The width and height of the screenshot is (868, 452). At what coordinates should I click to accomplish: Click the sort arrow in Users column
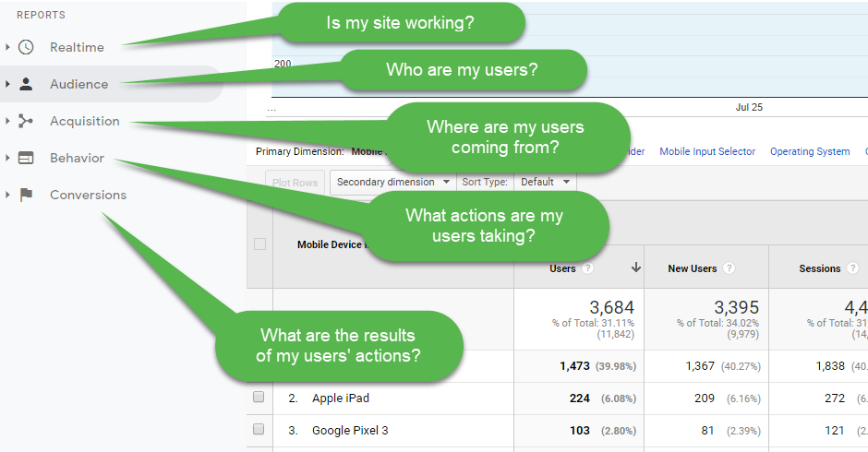[x=636, y=268]
